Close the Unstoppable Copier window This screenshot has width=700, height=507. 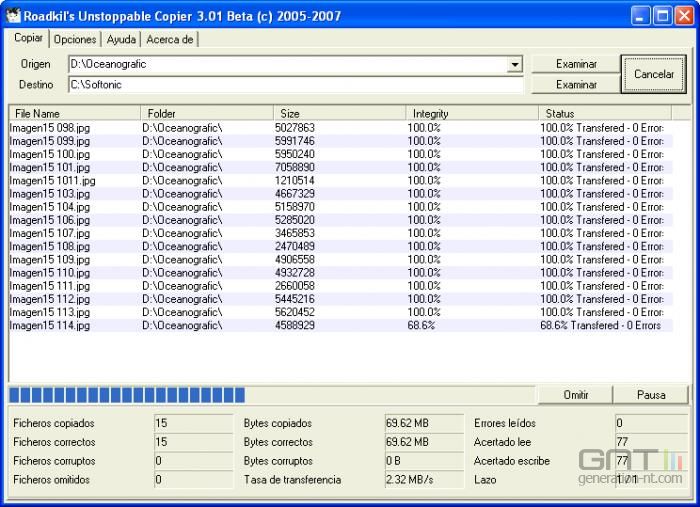click(684, 16)
